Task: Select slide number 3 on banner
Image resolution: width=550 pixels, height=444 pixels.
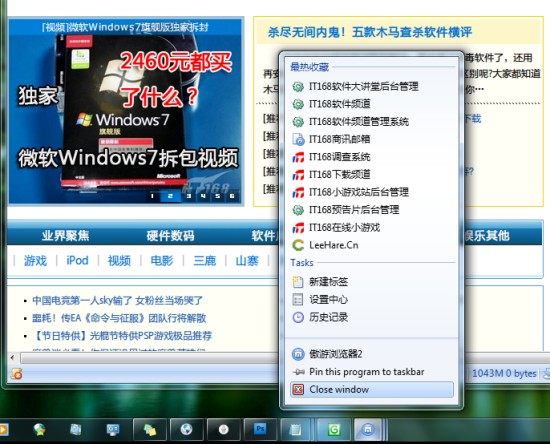Action: click(188, 196)
